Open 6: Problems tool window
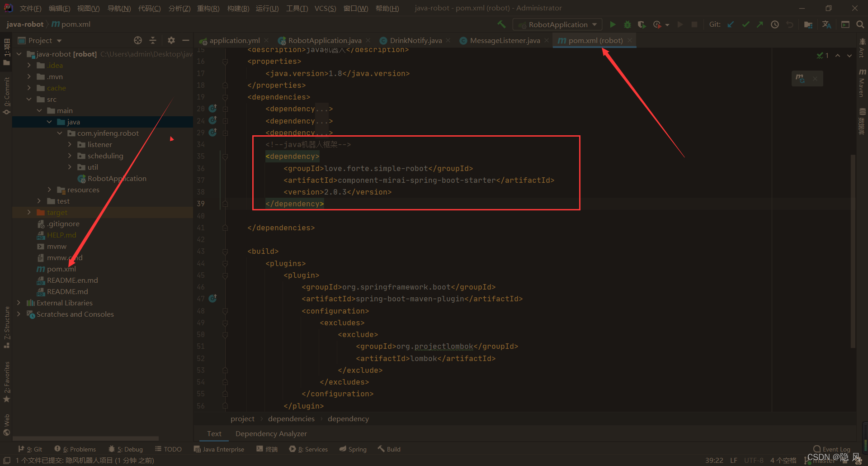The image size is (868, 466). [75, 449]
